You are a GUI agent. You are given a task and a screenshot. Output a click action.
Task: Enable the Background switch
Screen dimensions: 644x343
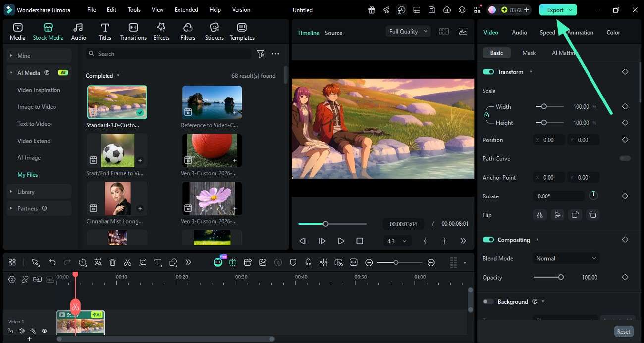(x=488, y=301)
